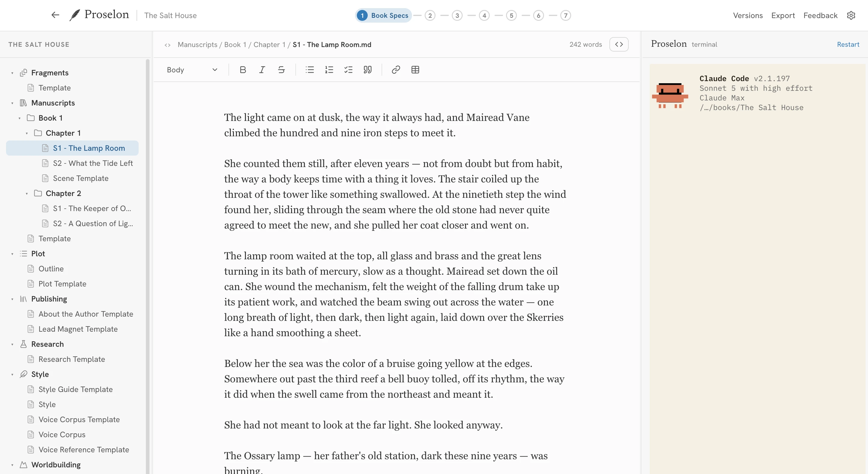Toggle source code view button beside word count
Screen dimensions: 868x474
[619, 45]
